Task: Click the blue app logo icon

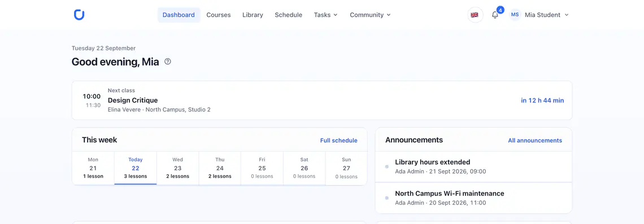Action: [x=79, y=15]
